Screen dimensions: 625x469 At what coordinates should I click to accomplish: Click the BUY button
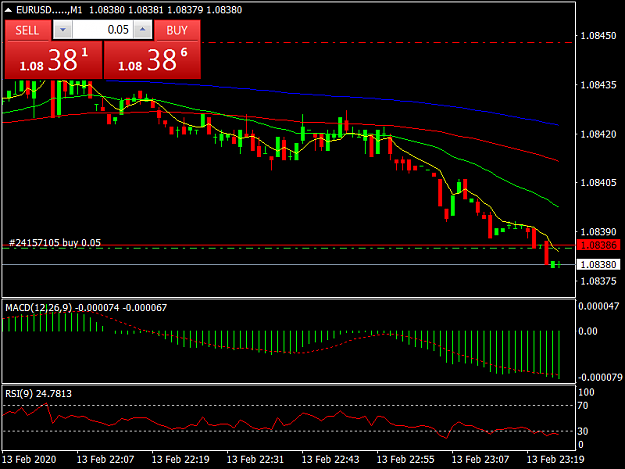point(177,30)
